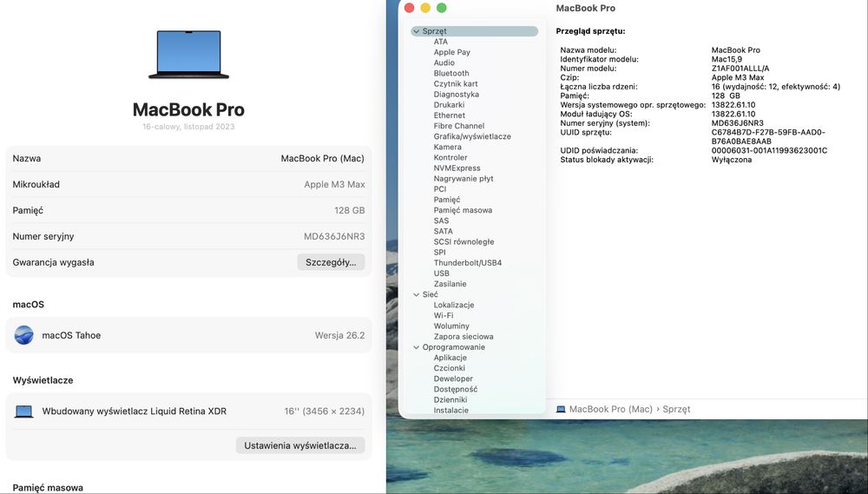Select Pamięć in the sidebar list

coord(447,200)
